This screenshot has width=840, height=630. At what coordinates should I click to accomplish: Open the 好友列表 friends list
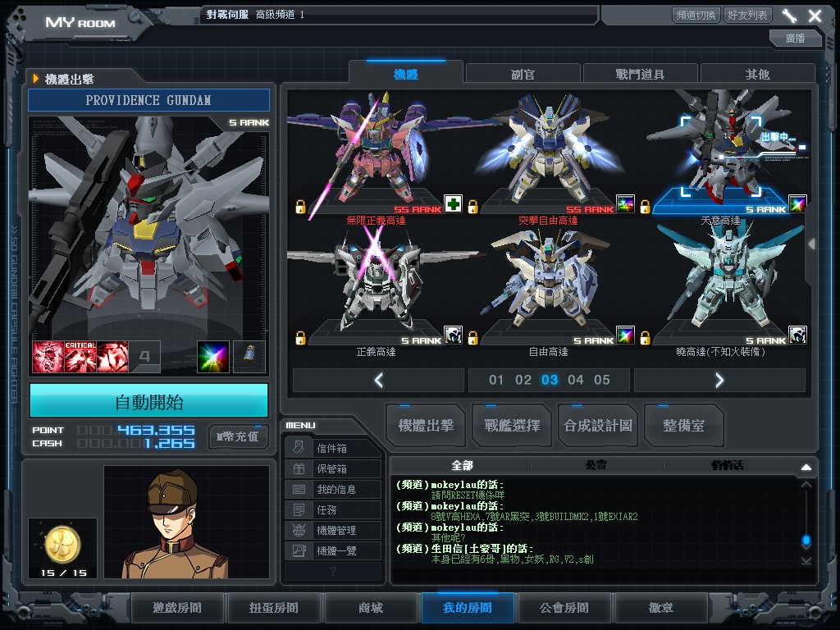[747, 15]
